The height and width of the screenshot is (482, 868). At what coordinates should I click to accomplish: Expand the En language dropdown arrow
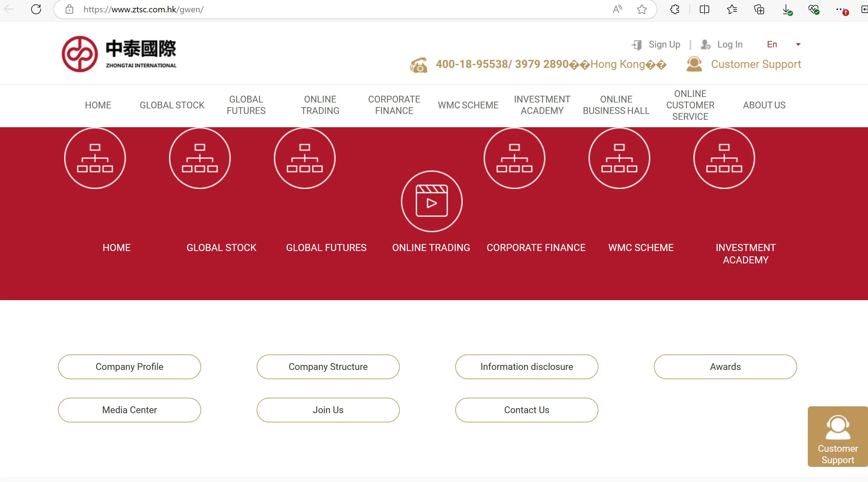[x=798, y=44]
